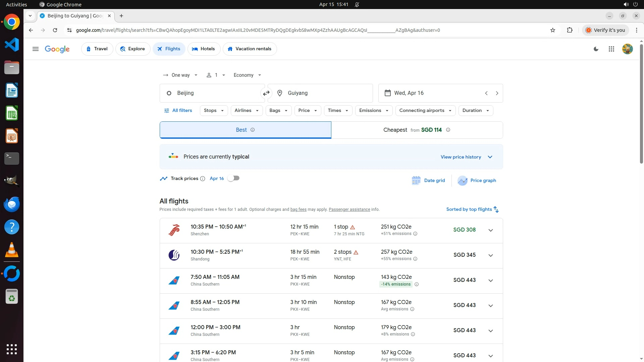Image resolution: width=644 pixels, height=362 pixels.
Task: Open the Date grid view
Action: [x=428, y=180]
